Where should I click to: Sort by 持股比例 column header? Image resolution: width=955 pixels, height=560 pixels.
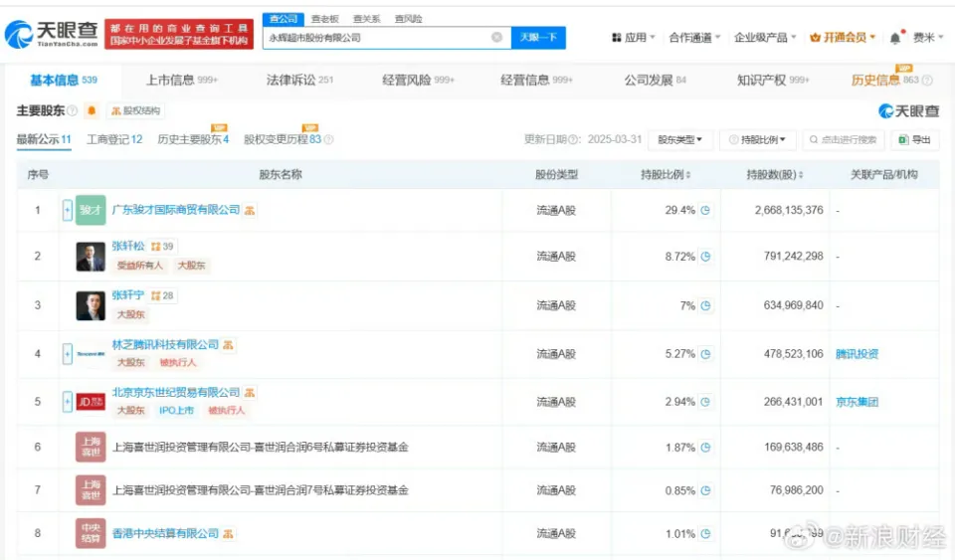[x=666, y=175]
